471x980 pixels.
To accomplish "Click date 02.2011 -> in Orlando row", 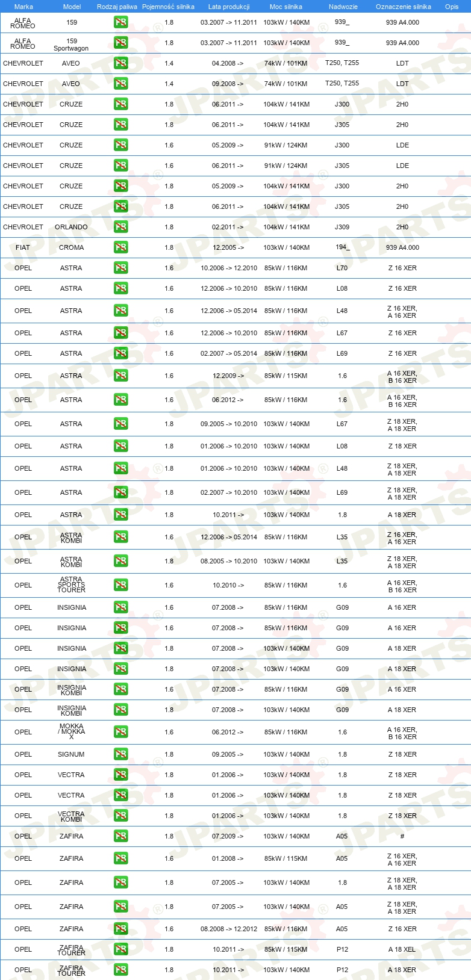I will [x=228, y=227].
